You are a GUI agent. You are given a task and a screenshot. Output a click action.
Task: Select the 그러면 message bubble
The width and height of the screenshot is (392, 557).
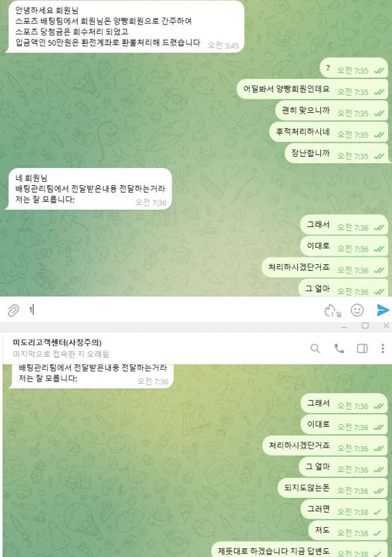(344, 510)
